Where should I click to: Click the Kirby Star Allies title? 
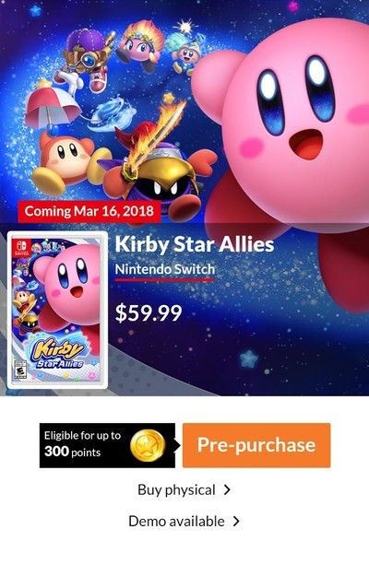tap(195, 244)
